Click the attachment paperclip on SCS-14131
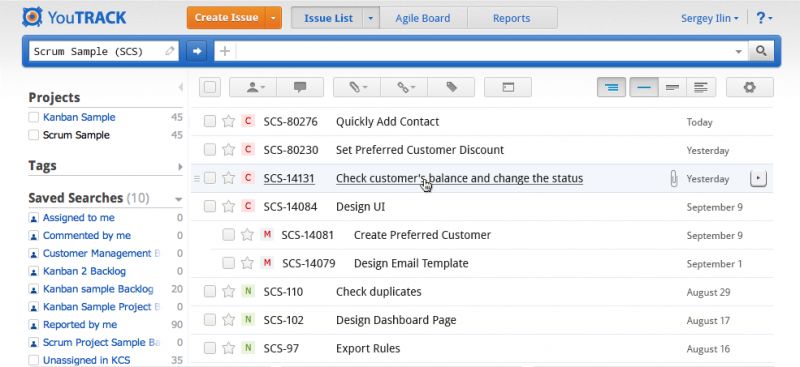The height and width of the screenshot is (367, 800). [673, 178]
